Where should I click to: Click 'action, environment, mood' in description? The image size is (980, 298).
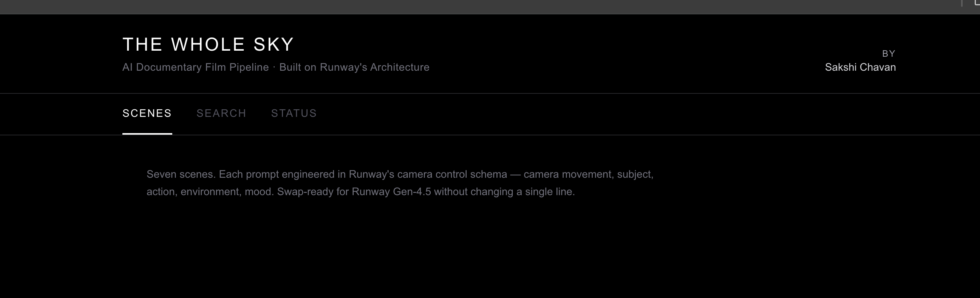click(210, 192)
